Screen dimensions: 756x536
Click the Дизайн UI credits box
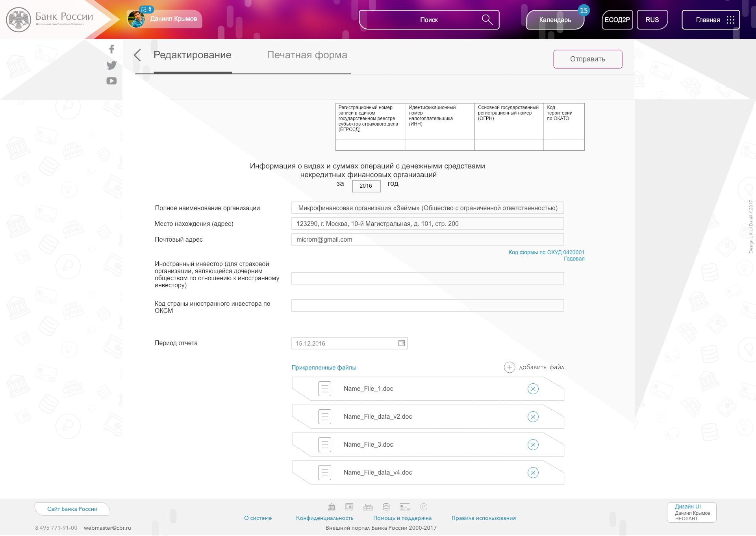coord(692,512)
